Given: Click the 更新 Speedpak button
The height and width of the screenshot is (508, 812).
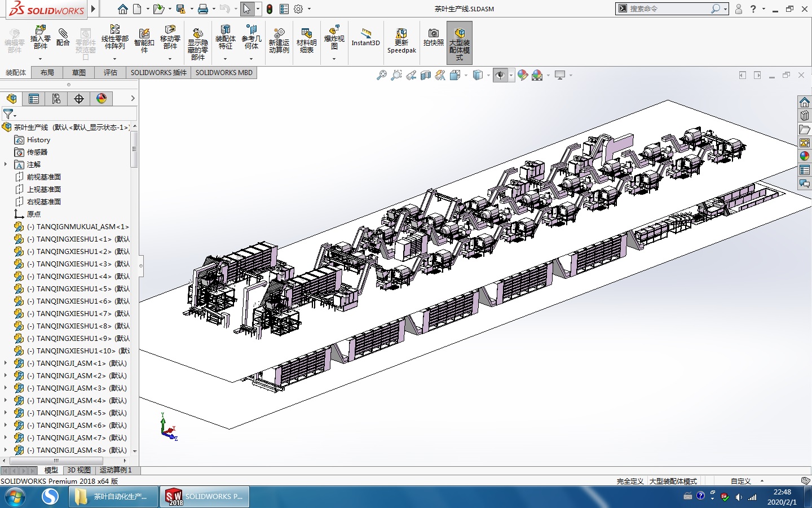Looking at the screenshot, I should point(401,41).
